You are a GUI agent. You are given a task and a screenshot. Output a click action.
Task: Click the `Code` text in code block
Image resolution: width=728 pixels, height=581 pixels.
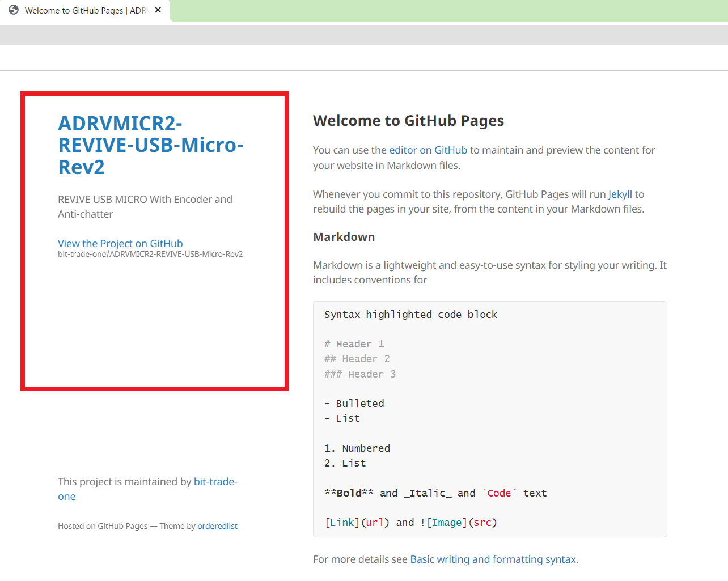coord(499,493)
